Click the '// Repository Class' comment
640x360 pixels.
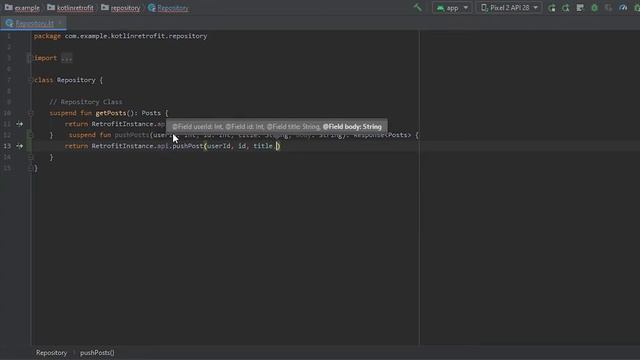click(x=86, y=102)
